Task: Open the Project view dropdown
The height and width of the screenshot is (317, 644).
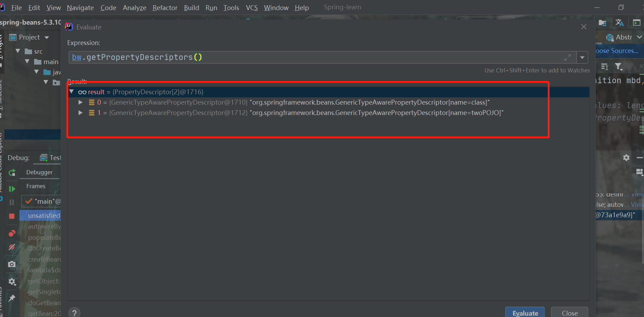Action: click(47, 37)
